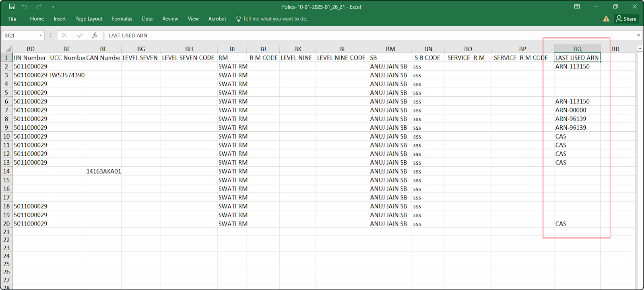Open the Review tab
The image size is (644, 290).
[170, 19]
